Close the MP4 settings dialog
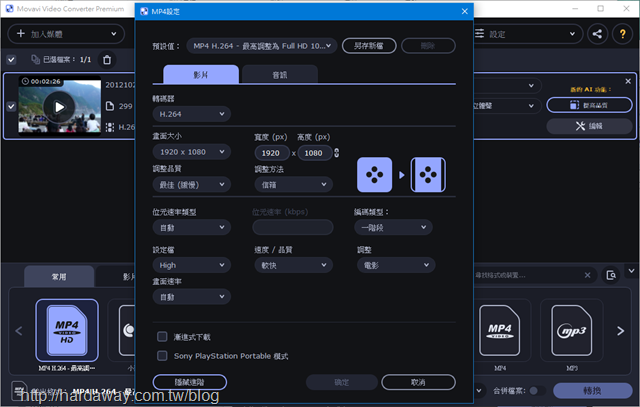Image resolution: width=640 pixels, height=407 pixels. (464, 11)
